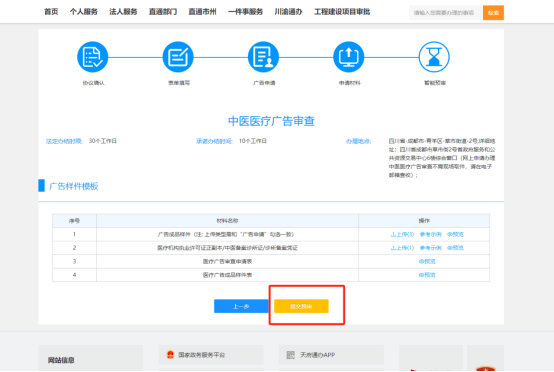Open 个人服务 menu item

pos(84,12)
